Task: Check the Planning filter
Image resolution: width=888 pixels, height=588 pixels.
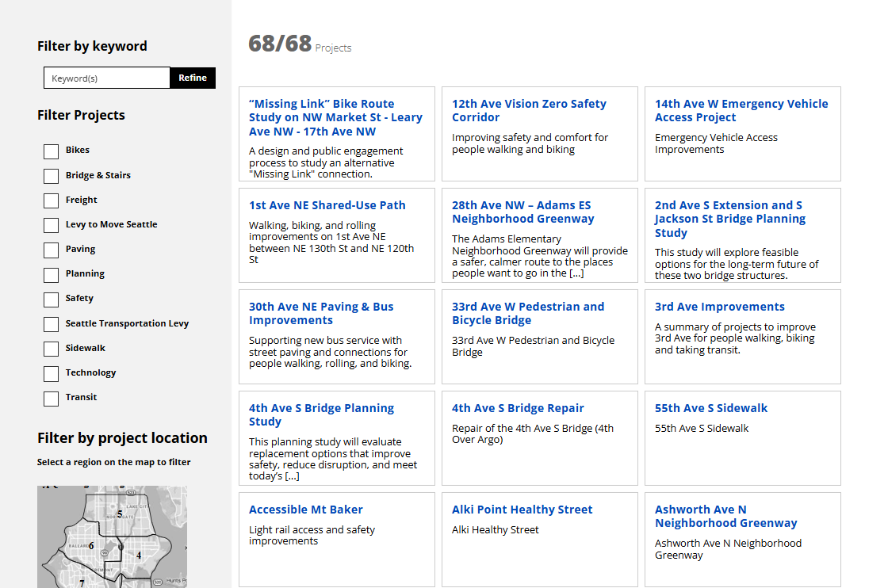Action: click(x=51, y=275)
